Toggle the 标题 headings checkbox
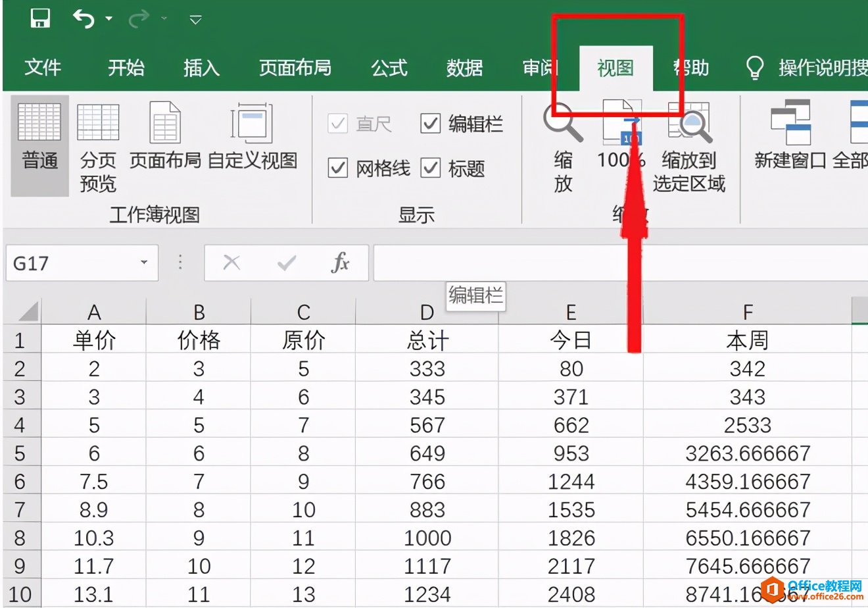The image size is (868, 608). pyautogui.click(x=430, y=168)
